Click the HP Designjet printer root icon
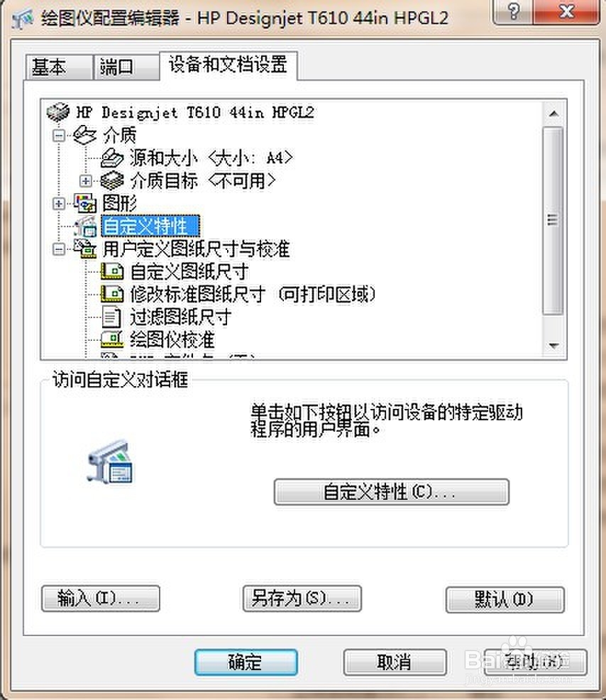 pyautogui.click(x=58, y=111)
